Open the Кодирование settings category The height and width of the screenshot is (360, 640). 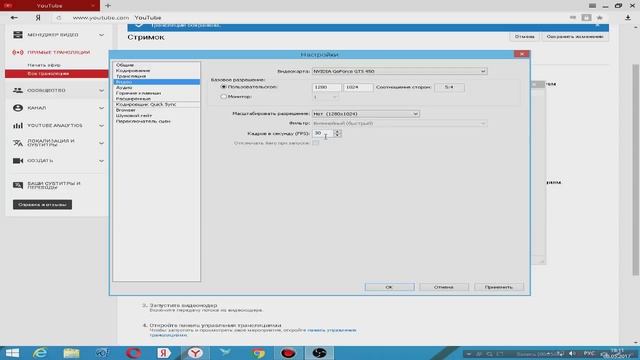(x=133, y=71)
